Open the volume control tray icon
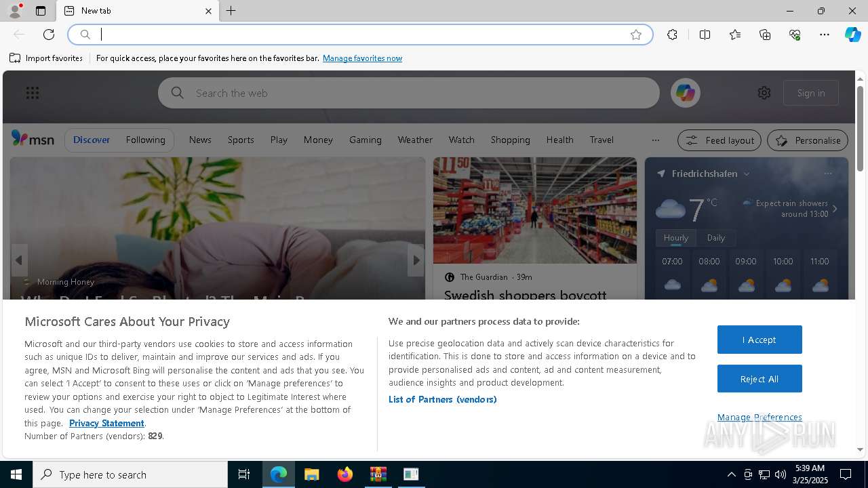 click(780, 474)
